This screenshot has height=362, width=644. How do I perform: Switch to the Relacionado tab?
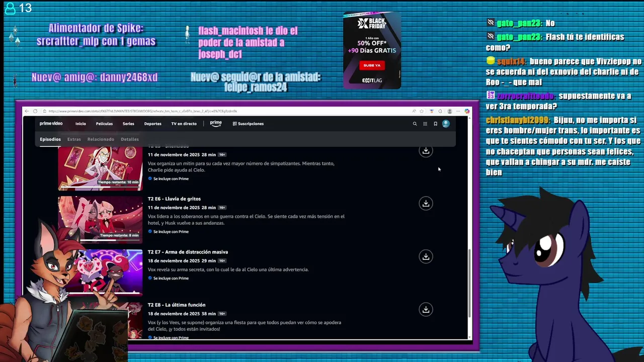point(101,139)
